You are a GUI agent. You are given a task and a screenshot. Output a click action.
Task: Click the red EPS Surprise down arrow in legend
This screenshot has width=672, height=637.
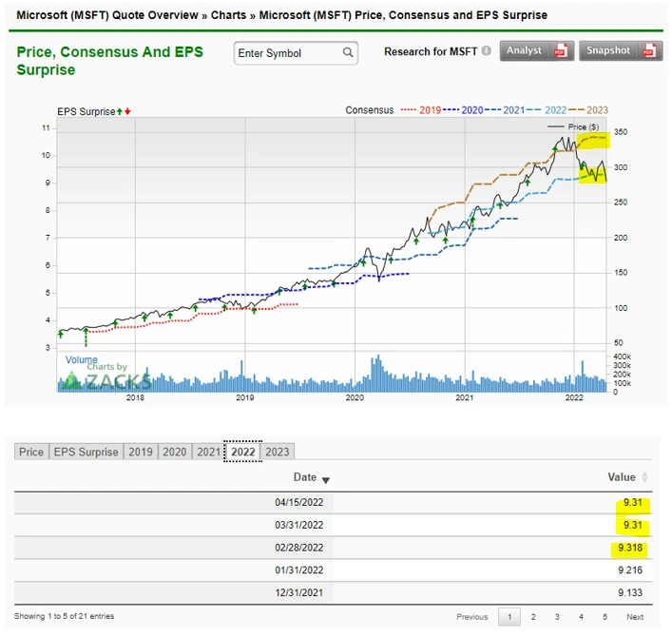point(127,112)
